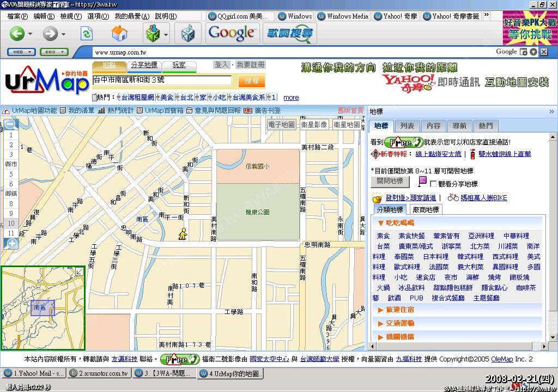Viewport: 558px width, 392px height.
Task: Click the yellow person marker on map
Action: point(183,234)
